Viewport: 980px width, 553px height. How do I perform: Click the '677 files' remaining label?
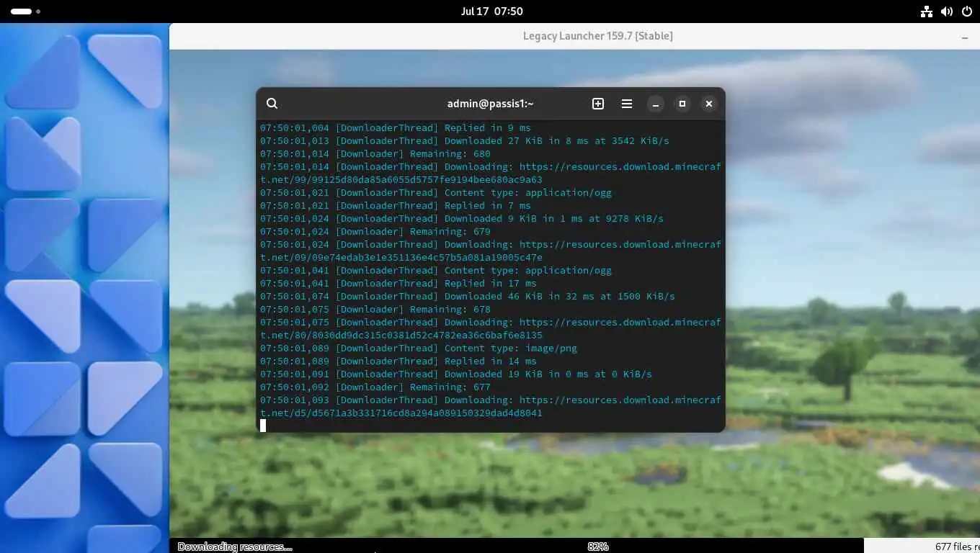[x=957, y=547]
